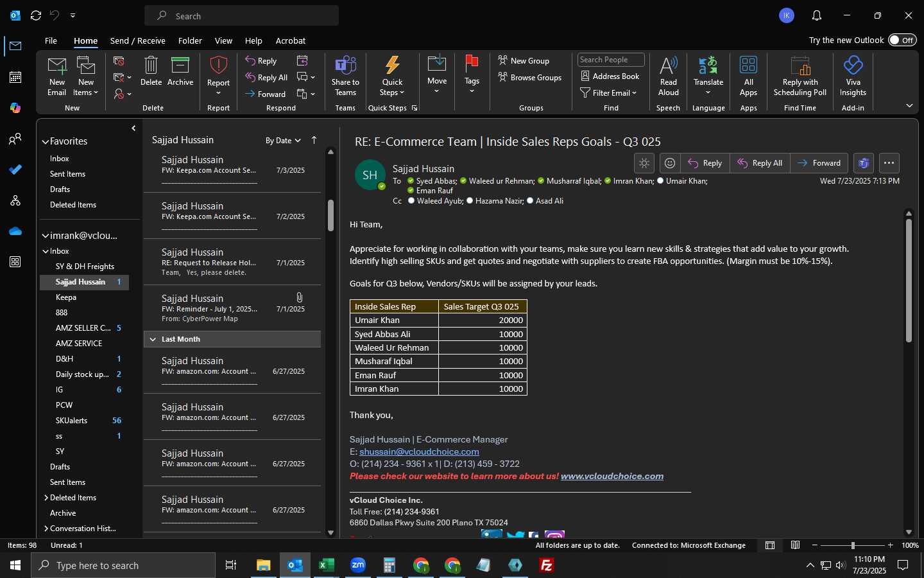924x578 pixels.
Task: Open OneDrive from the sidebar
Action: point(15,231)
